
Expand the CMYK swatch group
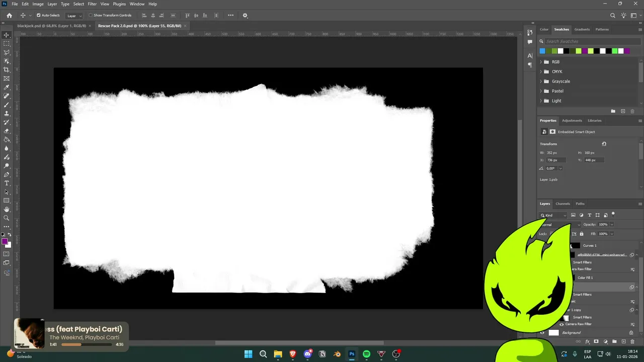point(541,71)
